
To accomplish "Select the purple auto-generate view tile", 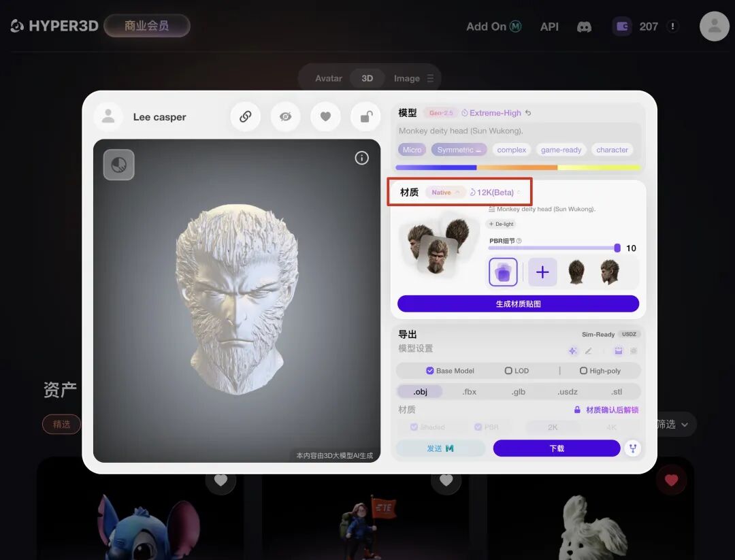I will 503,271.
